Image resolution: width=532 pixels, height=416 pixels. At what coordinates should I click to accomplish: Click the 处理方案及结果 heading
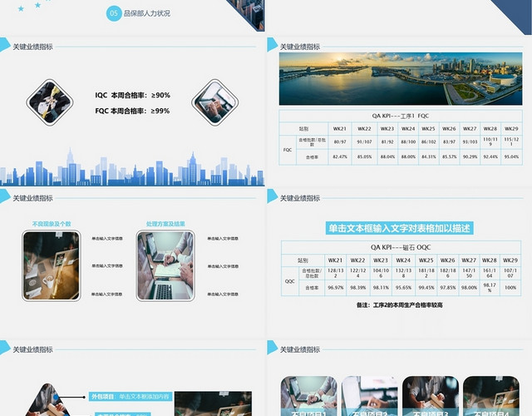pos(165,224)
